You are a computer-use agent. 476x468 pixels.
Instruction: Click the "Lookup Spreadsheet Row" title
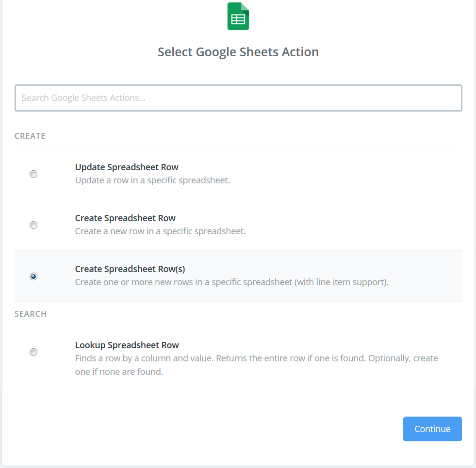click(x=127, y=345)
